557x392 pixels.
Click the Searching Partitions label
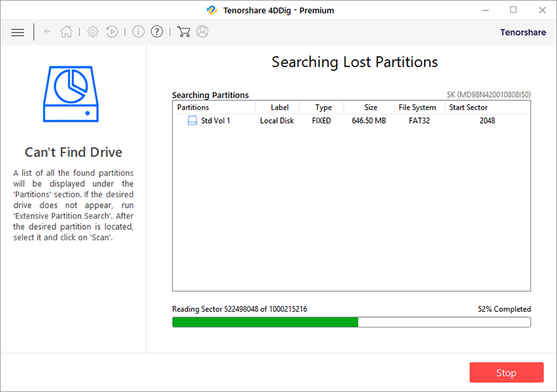click(x=210, y=95)
